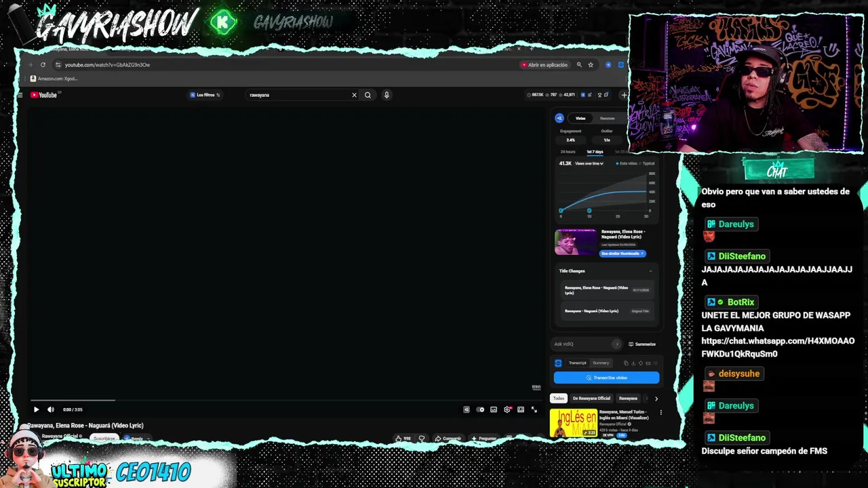
Task: Open more options for Inglés en Miami video
Action: [x=661, y=412]
